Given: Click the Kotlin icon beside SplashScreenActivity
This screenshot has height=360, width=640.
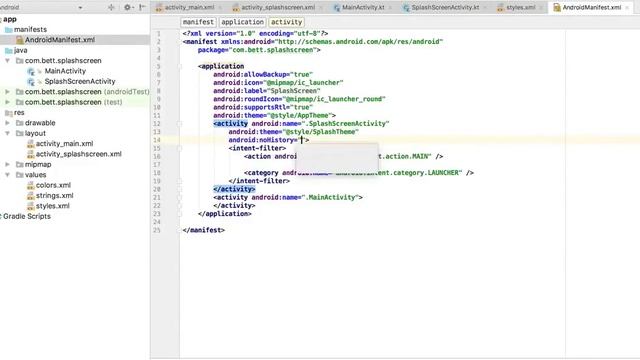Looking at the screenshot, I should (x=31, y=82).
